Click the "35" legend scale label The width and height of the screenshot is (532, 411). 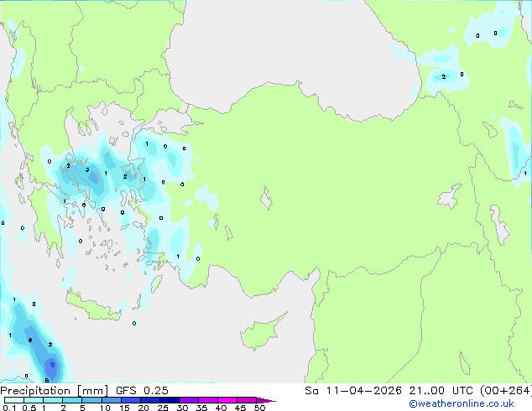201,408
